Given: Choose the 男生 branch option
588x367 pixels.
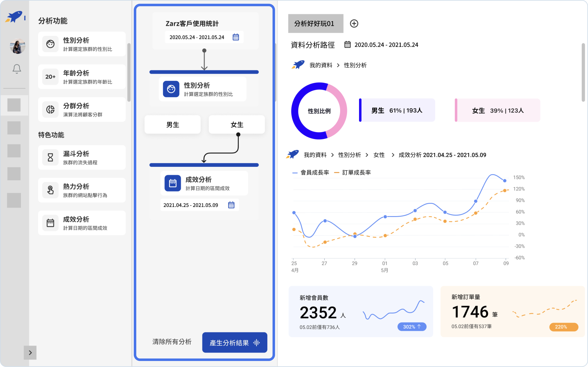Looking at the screenshot, I should click(x=173, y=124).
